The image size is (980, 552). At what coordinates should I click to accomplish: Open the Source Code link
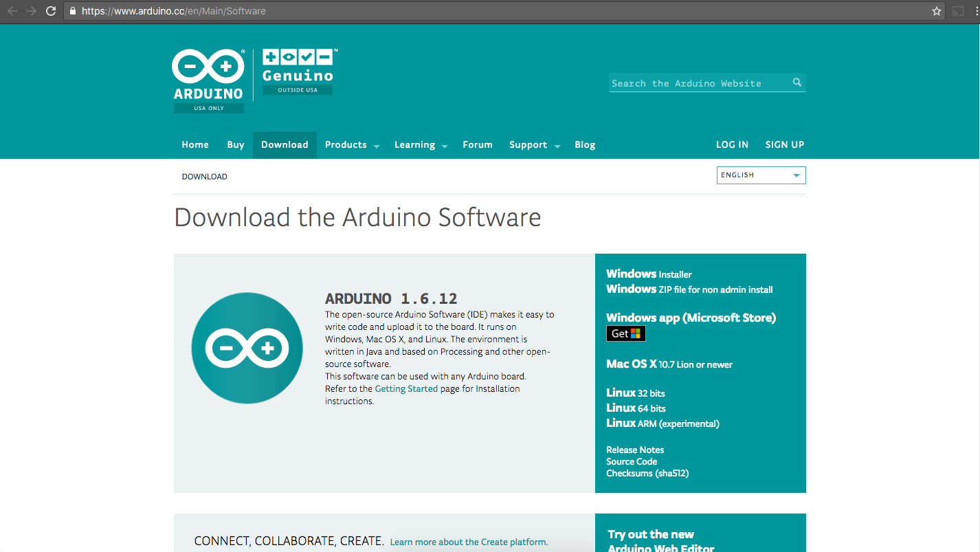click(632, 462)
